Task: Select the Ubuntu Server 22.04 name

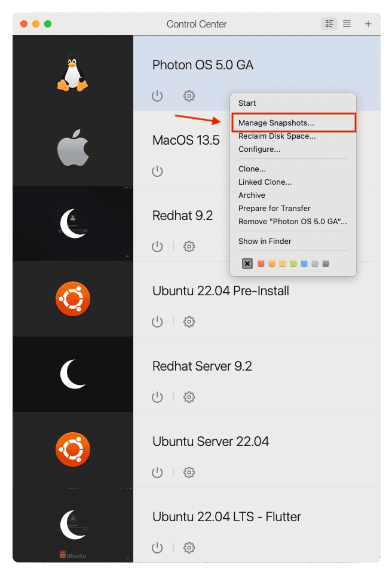Action: [x=211, y=442]
